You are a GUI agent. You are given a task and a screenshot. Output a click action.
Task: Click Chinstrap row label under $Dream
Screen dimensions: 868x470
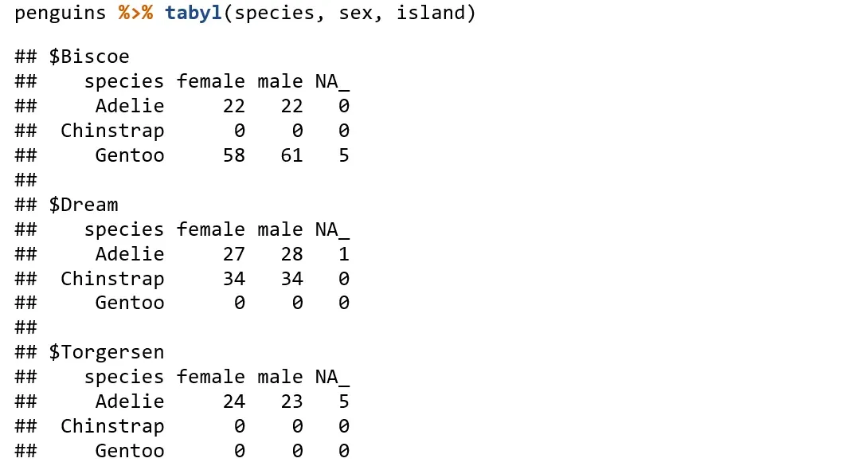tap(112, 279)
